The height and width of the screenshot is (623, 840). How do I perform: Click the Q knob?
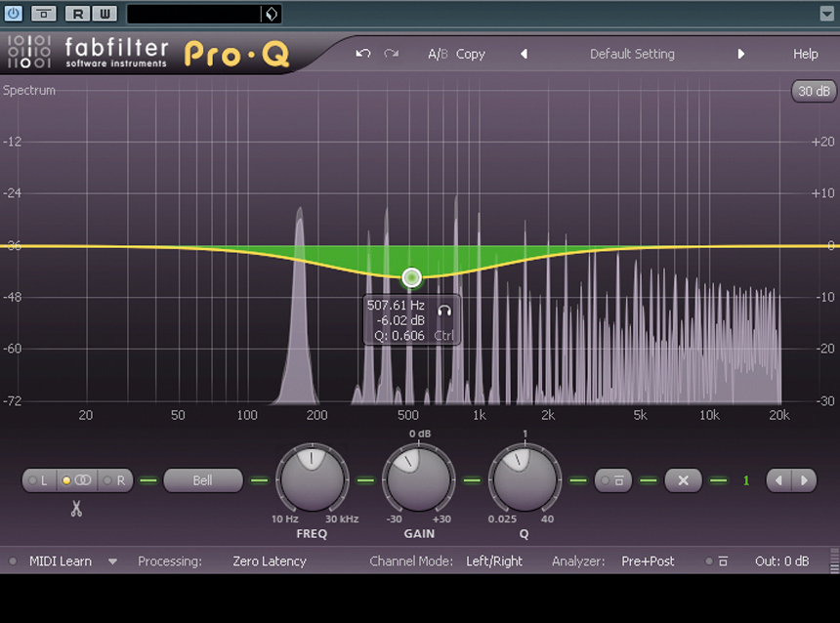point(525,478)
